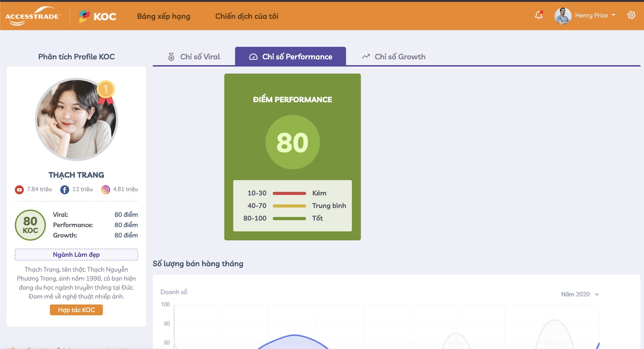This screenshot has height=349, width=644.
Task: Select the Chỉ số Performance tab
Action: (x=290, y=57)
